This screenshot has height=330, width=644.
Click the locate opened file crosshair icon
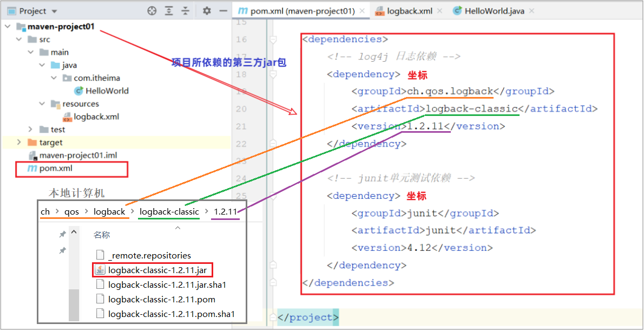(x=152, y=10)
